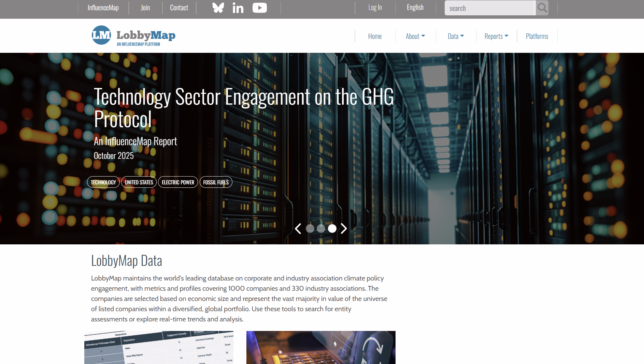Expand the Reports dropdown menu
The height and width of the screenshot is (364, 644).
coord(496,36)
